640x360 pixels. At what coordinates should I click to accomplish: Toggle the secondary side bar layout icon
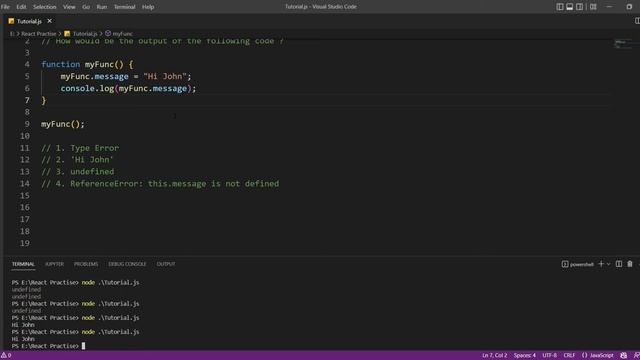click(579, 7)
